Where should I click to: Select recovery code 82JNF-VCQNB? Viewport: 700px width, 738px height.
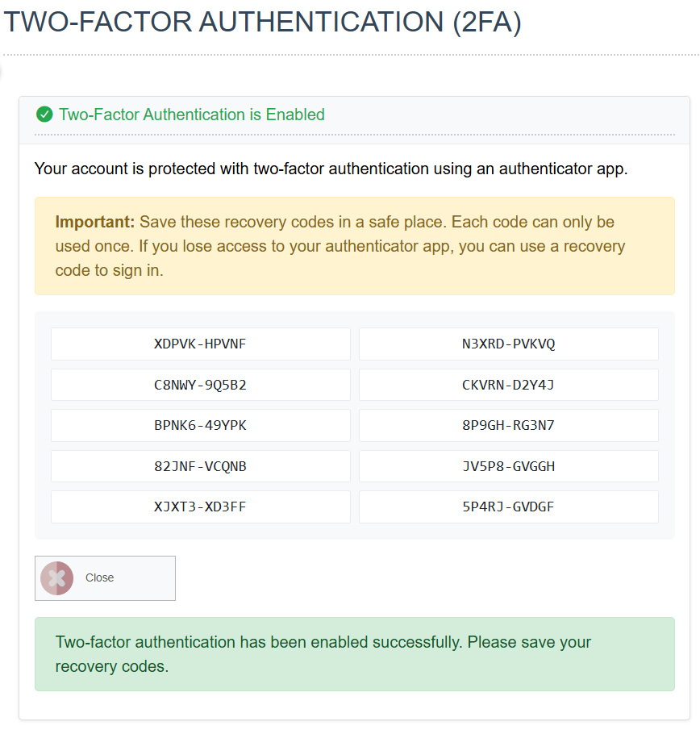click(201, 466)
